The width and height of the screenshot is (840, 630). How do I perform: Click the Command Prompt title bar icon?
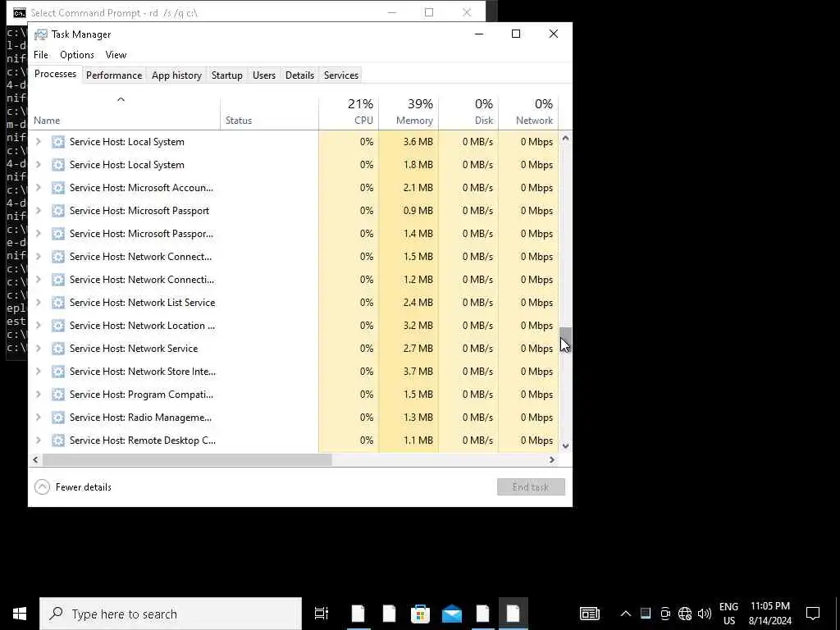coord(20,13)
